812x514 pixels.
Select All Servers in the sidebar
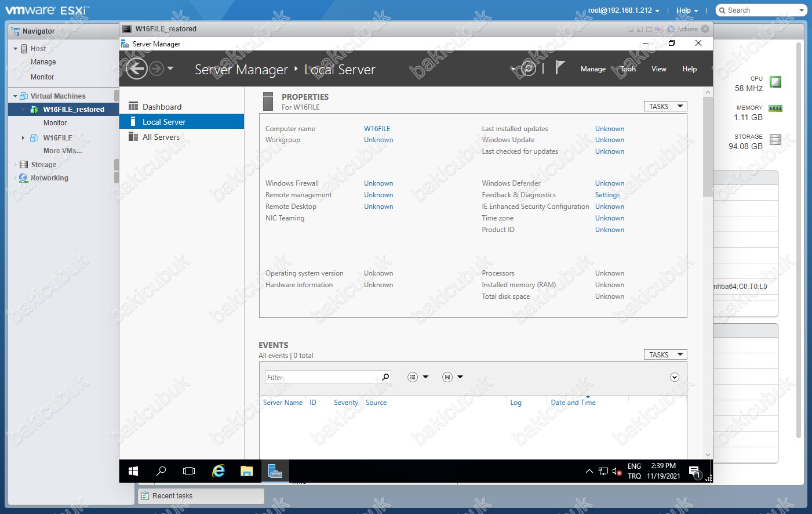[182, 137]
